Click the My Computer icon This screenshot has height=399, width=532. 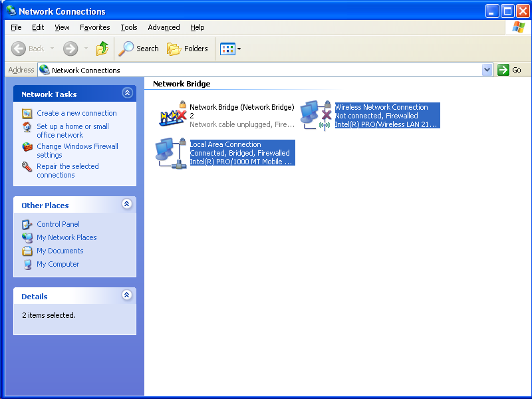27,264
